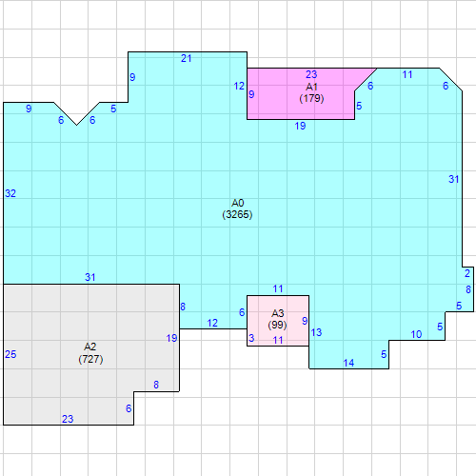This screenshot has width=476, height=476.
Task: Click the 19 dimension label inside A2
Action: tap(171, 338)
